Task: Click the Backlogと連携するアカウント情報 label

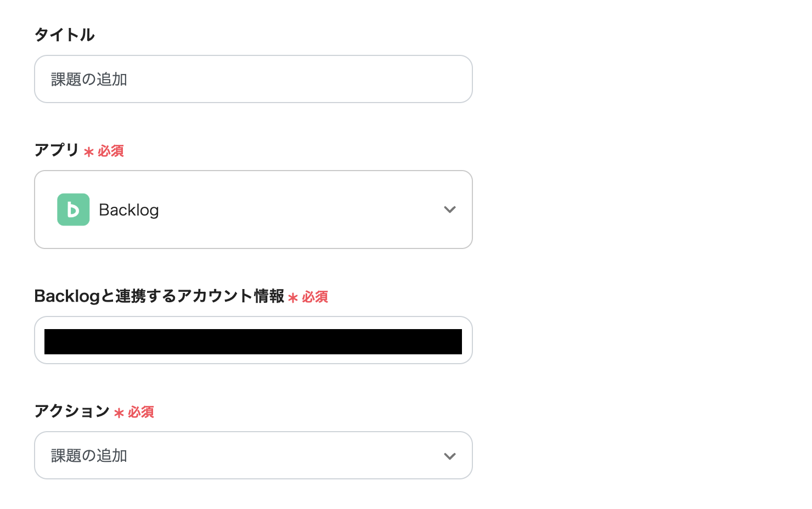Action: pyautogui.click(x=159, y=296)
